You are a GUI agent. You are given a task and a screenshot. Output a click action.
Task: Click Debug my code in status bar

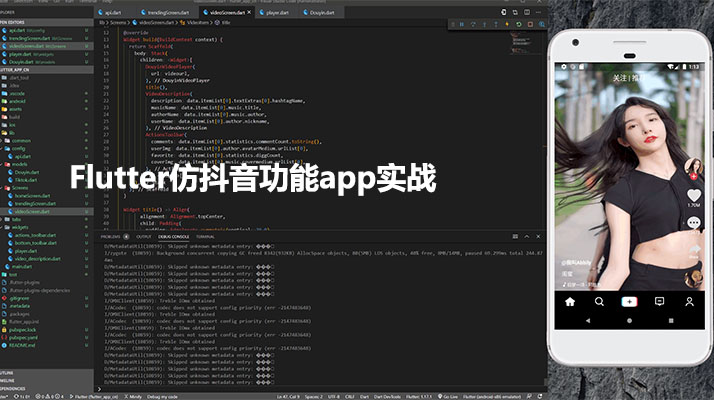[x=162, y=396]
